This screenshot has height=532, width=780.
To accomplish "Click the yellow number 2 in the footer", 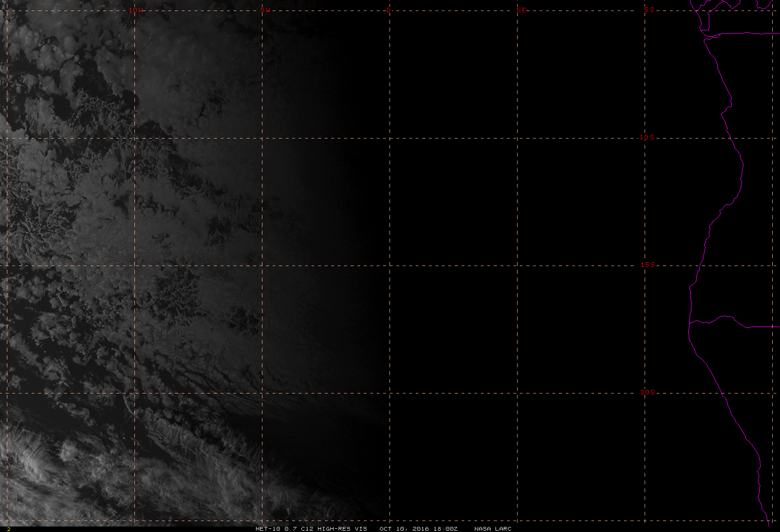I will (x=8, y=529).
